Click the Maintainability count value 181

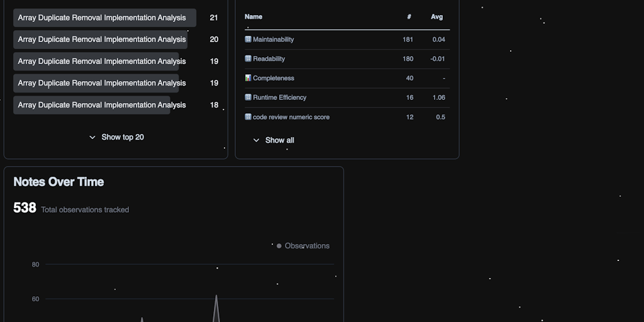tap(408, 40)
